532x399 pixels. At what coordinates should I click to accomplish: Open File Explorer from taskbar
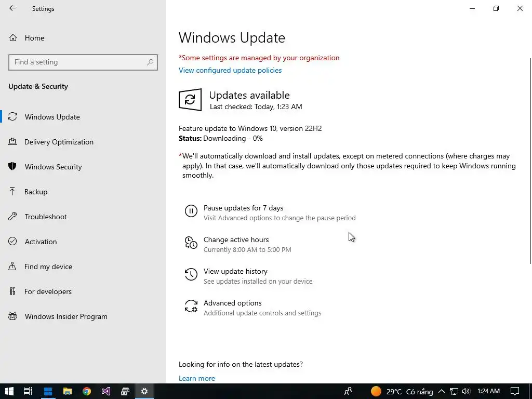tap(68, 391)
